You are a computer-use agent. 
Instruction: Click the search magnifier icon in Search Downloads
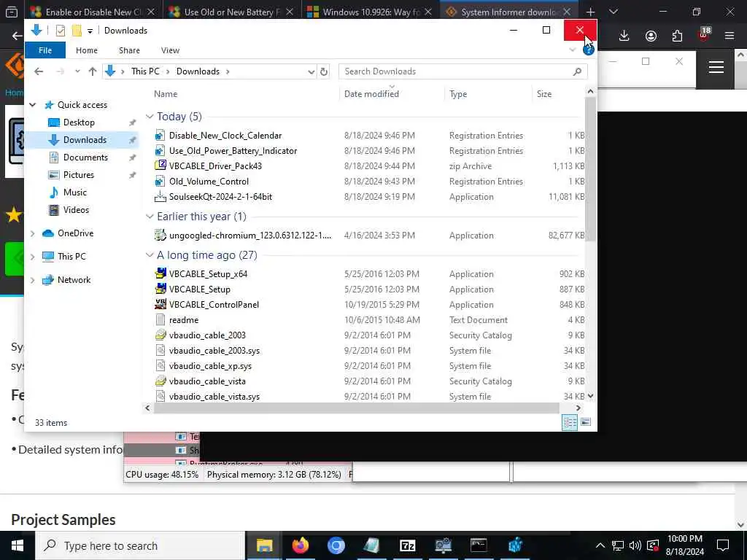click(578, 71)
